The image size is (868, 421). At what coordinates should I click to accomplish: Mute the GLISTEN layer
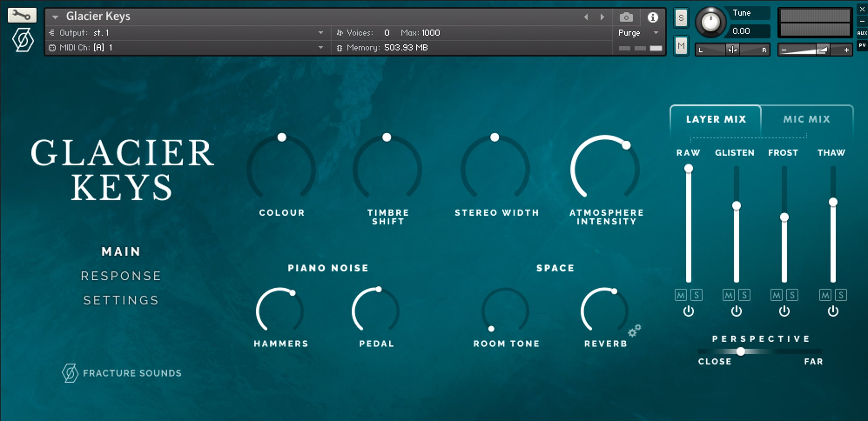pyautogui.click(x=729, y=295)
